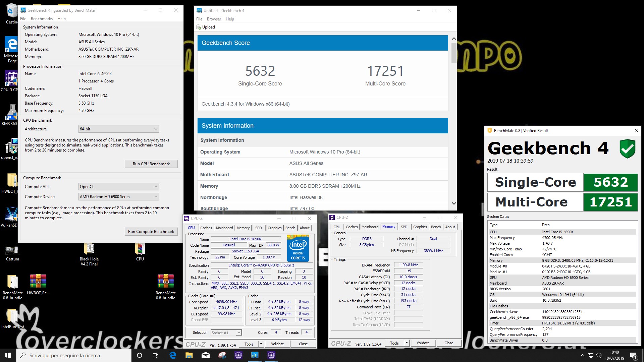
Task: Open the Browser menu in the Untitled Geekbench window
Action: tap(214, 19)
